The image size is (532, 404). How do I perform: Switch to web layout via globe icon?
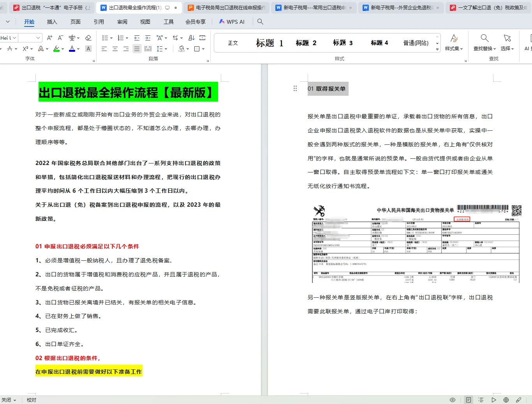pyautogui.click(x=506, y=400)
